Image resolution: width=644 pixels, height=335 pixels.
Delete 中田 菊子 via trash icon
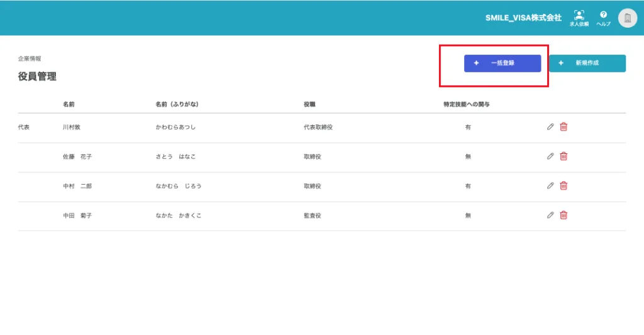(563, 215)
